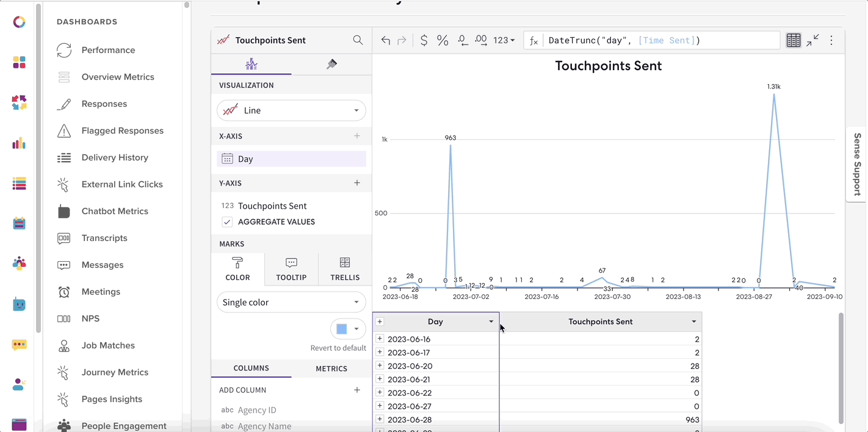Select the TOOLTIP marks tab

point(291,269)
